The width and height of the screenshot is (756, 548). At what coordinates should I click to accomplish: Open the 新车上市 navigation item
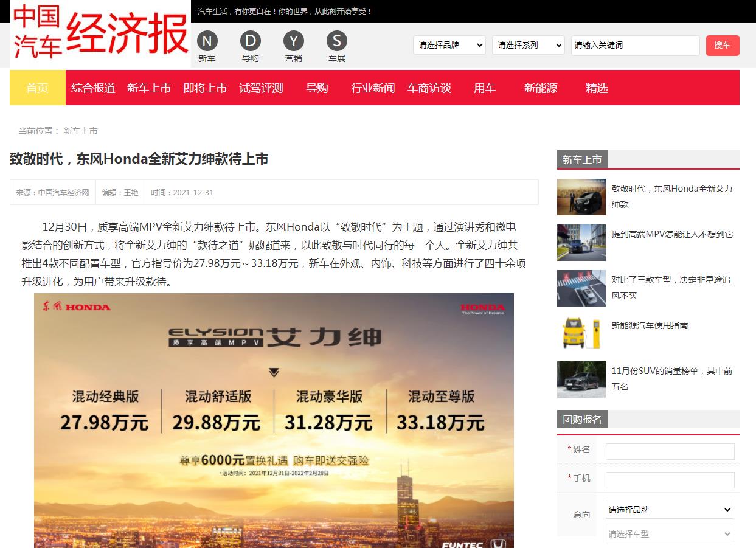149,88
